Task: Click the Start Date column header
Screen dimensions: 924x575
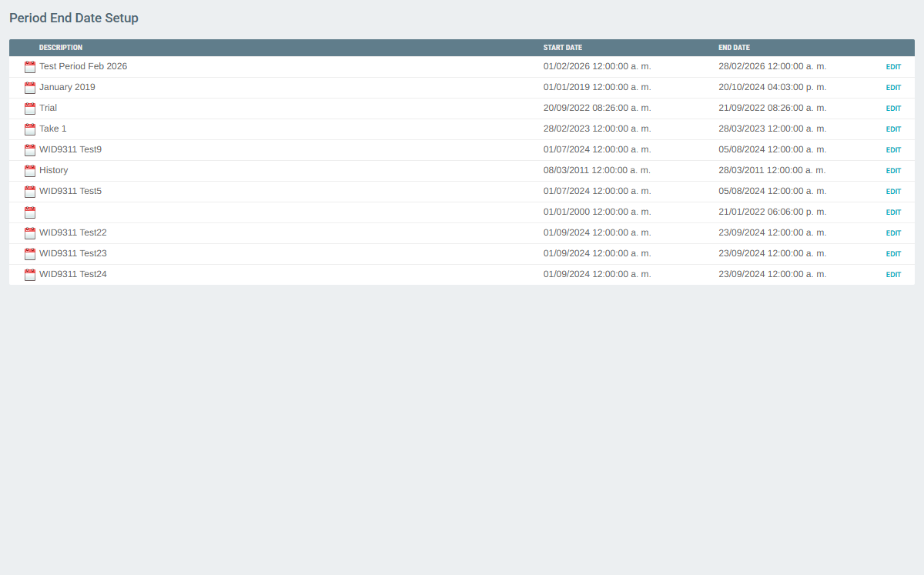Action: [562, 48]
